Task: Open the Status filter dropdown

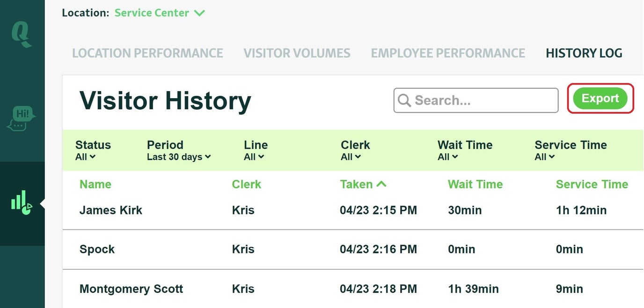Action: [85, 157]
